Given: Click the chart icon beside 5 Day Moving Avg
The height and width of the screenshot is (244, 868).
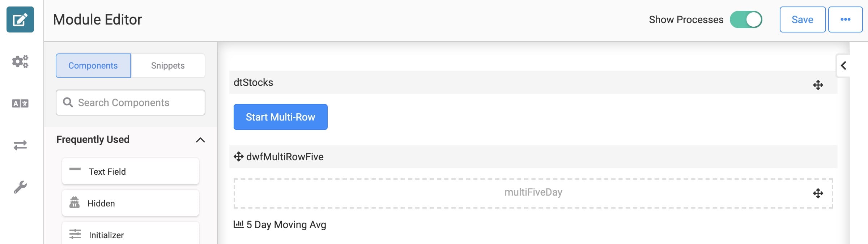Looking at the screenshot, I should click(238, 224).
